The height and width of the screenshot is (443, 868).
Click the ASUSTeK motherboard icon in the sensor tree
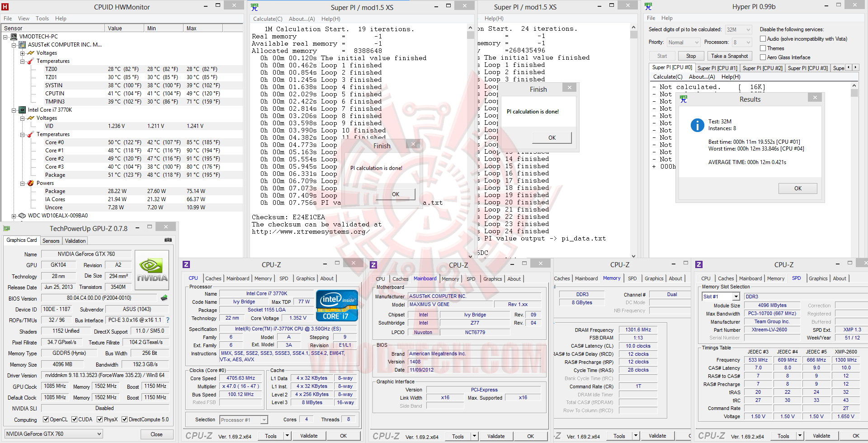[x=22, y=45]
